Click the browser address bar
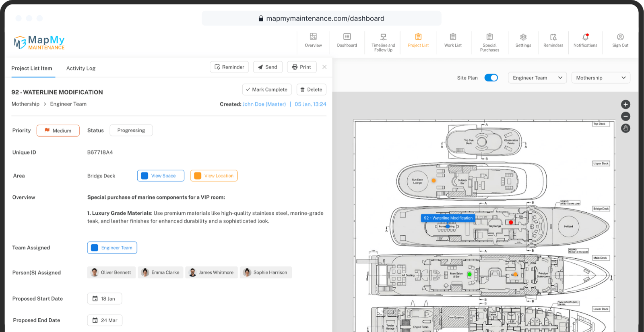This screenshot has width=644, height=332. tap(322, 18)
